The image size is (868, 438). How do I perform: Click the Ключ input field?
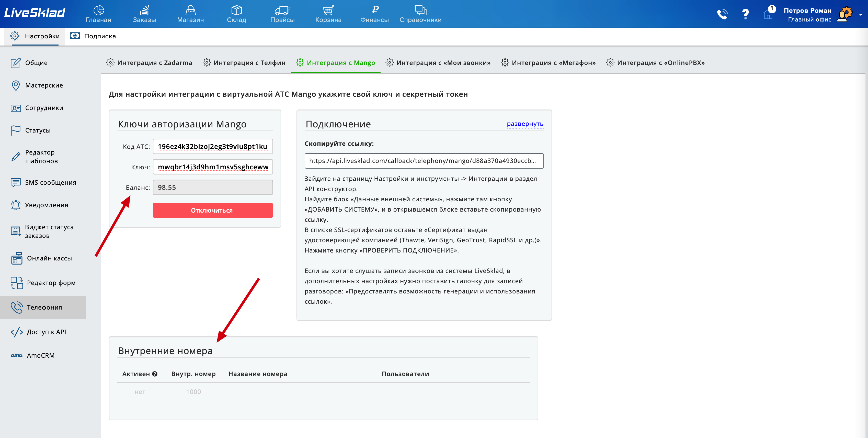coord(213,167)
